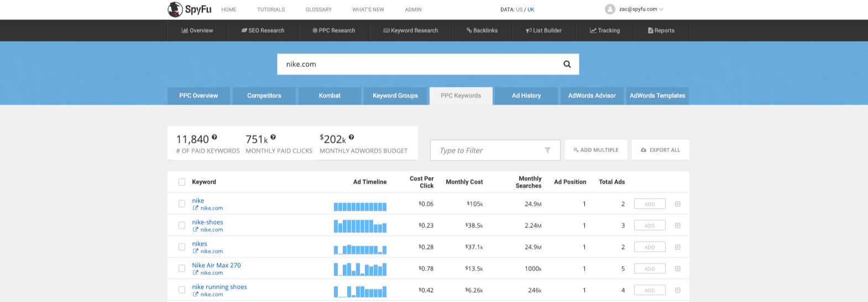
Task: Open the Reports menu
Action: (661, 30)
